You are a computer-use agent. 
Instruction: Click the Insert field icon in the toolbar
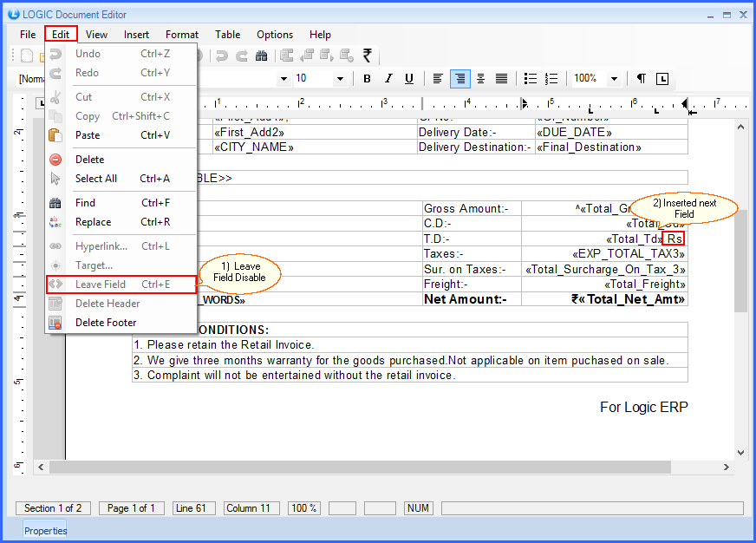point(287,56)
